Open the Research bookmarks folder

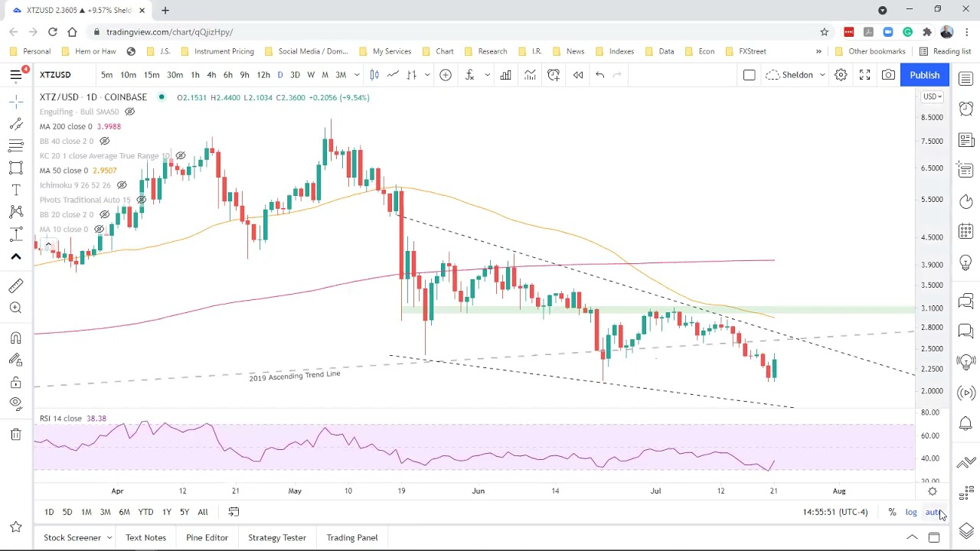(x=485, y=51)
